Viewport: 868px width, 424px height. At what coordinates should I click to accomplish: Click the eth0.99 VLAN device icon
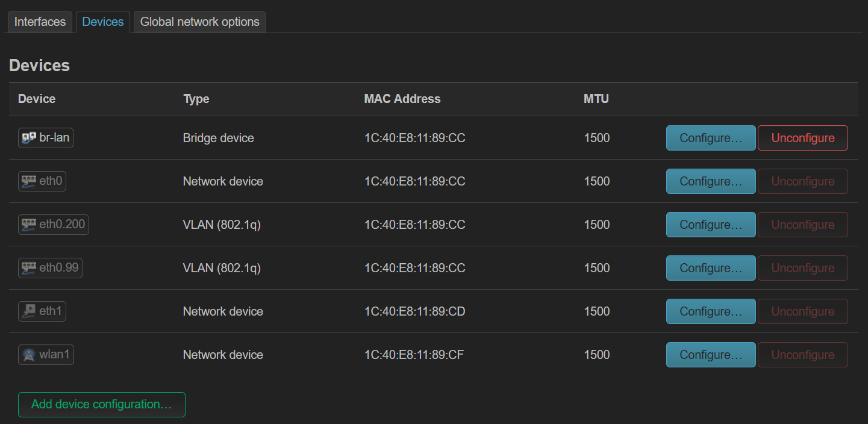[x=29, y=268]
